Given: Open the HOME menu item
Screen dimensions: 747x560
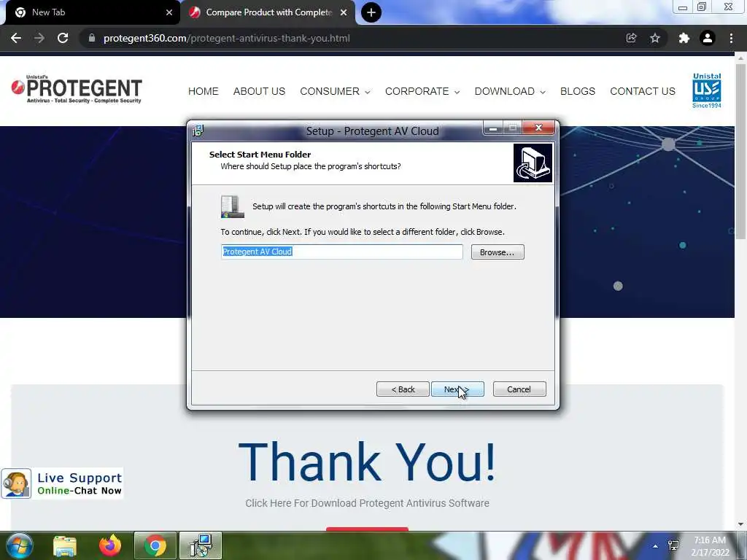Looking at the screenshot, I should coord(204,91).
